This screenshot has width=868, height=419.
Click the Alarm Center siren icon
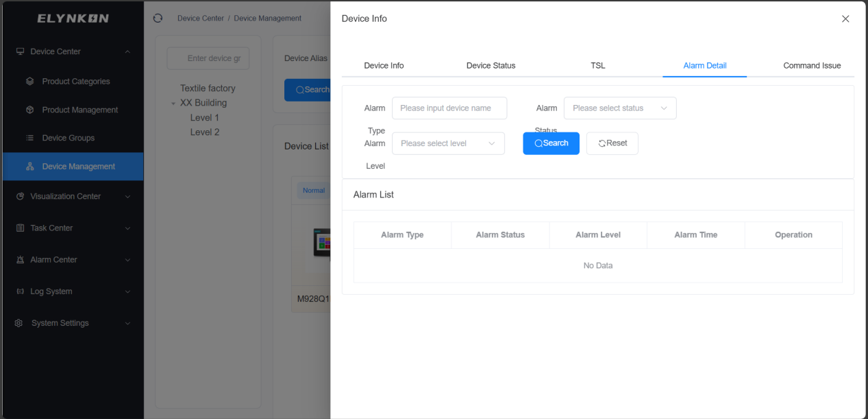pos(20,260)
